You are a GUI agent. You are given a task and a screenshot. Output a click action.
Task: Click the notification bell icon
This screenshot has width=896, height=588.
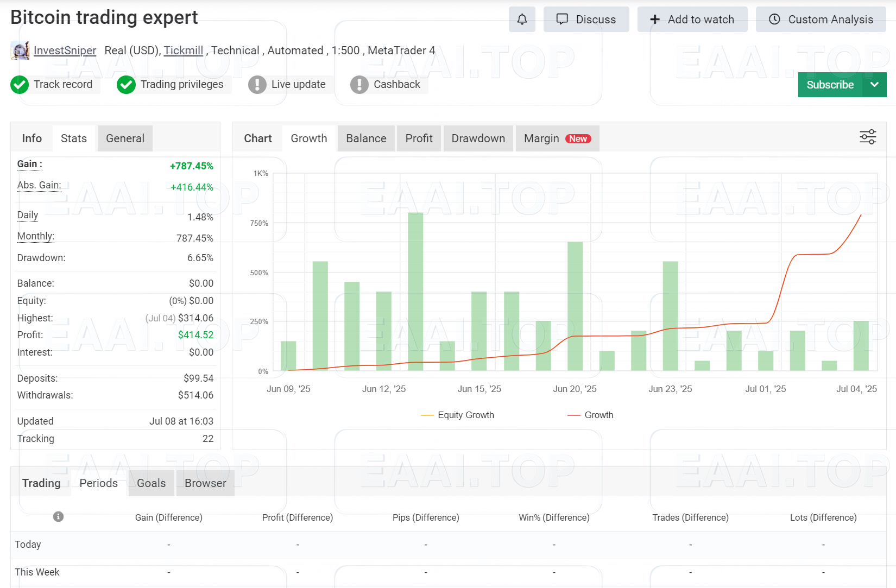point(522,19)
